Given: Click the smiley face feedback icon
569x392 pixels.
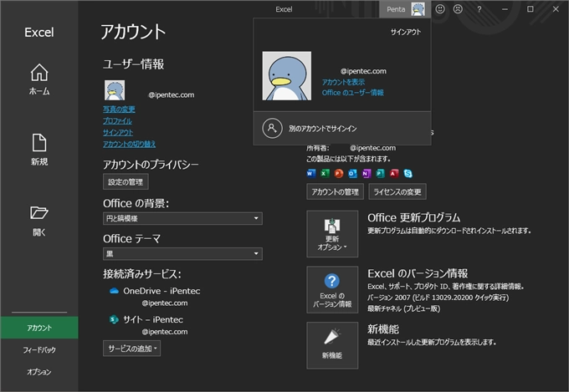Looking at the screenshot, I should (x=440, y=9).
